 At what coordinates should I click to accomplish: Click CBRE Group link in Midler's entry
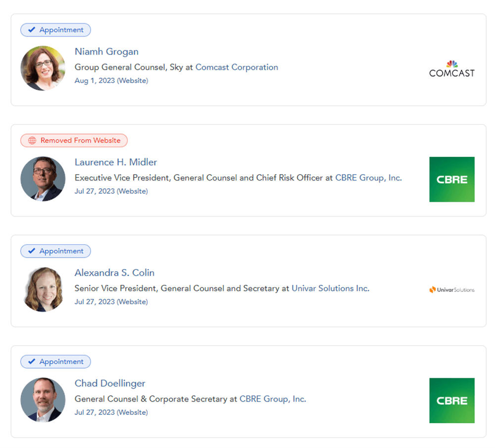click(368, 178)
